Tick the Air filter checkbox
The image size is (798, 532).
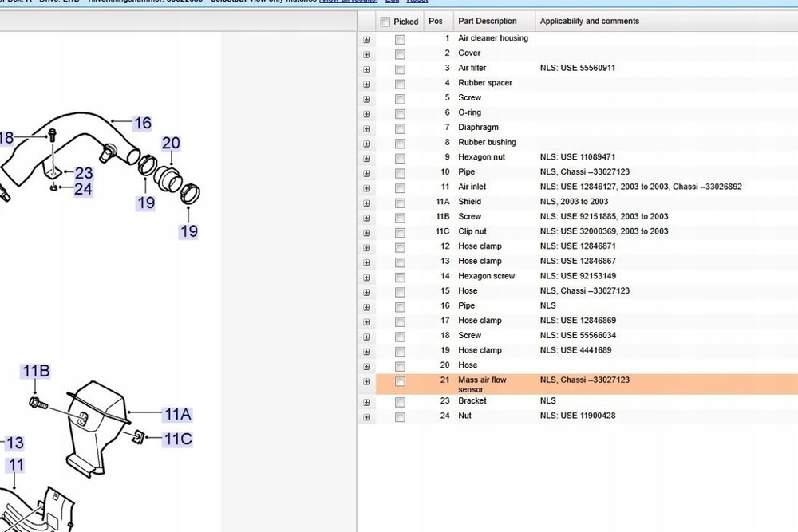coord(400,69)
